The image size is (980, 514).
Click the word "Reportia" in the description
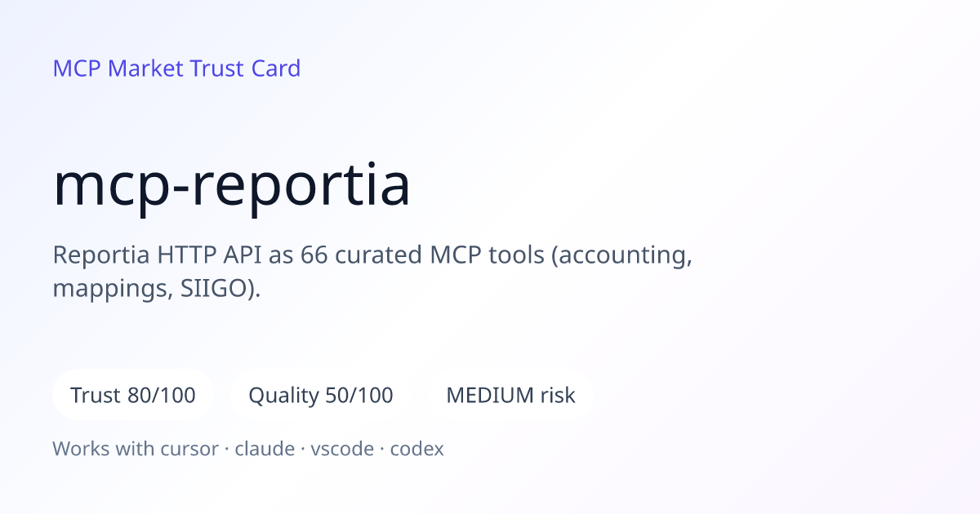coord(102,255)
